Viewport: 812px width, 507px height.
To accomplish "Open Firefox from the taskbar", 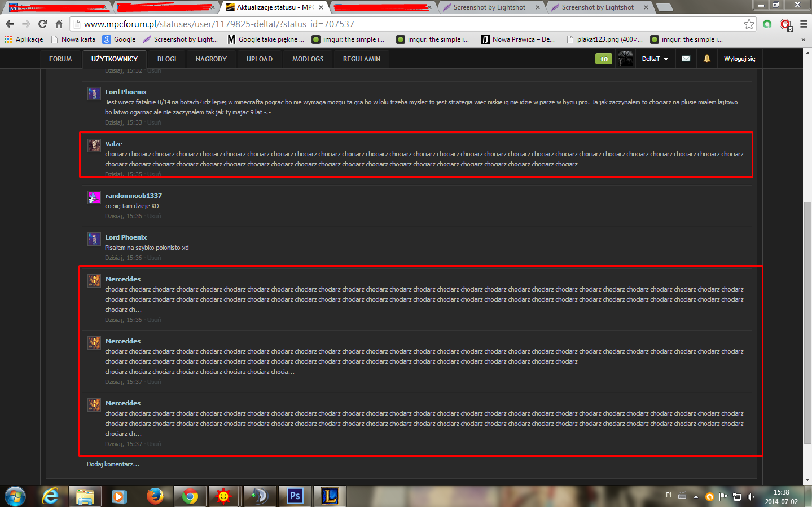I will 155,496.
